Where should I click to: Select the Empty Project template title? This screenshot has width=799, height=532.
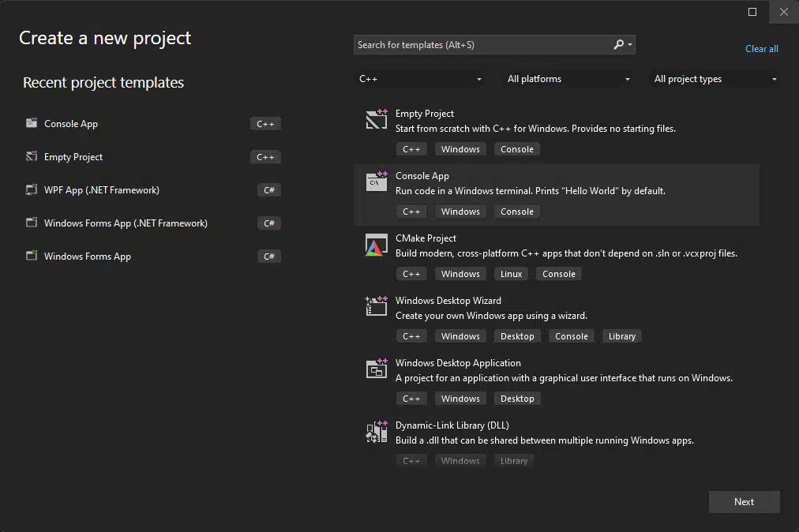[425, 114]
